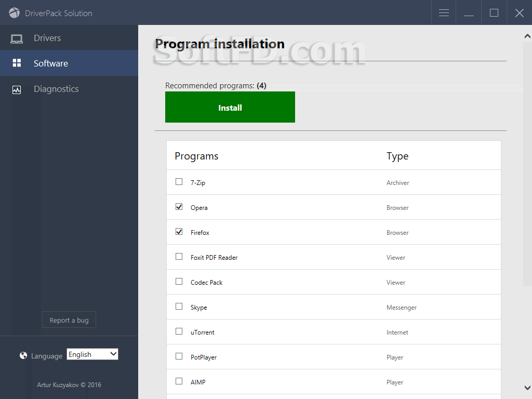The image size is (532, 399).
Task: Enable the Foxit PDF Reader checkbox
Action: point(179,257)
